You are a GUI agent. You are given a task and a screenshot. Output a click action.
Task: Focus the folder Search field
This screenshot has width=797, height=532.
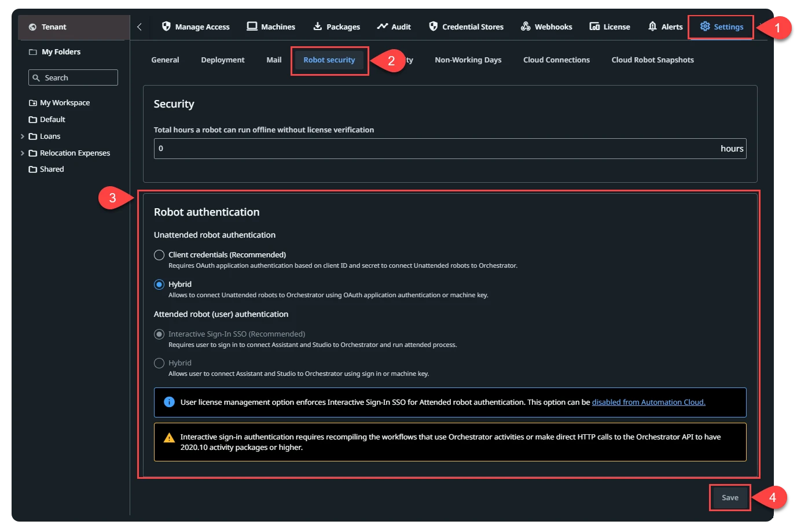73,77
